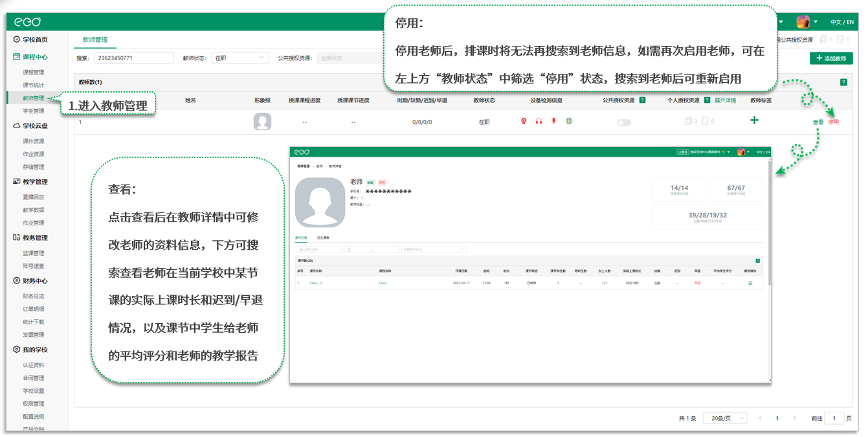Click the 教务管理 section icon
This screenshot has width=868, height=437.
pos(16,238)
